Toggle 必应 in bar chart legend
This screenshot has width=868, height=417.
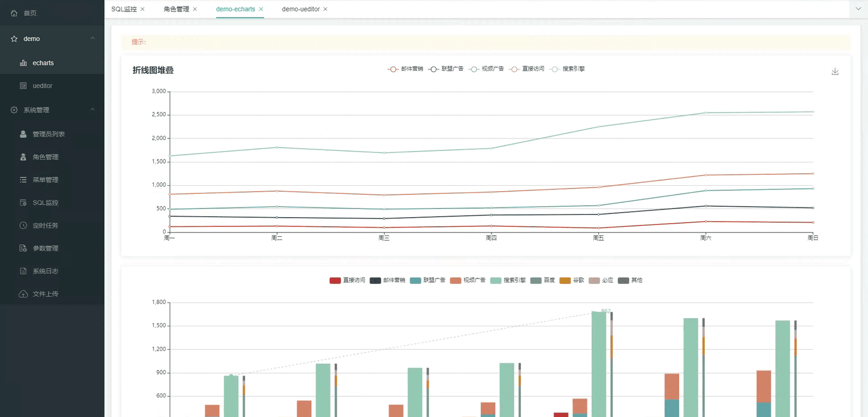pos(601,280)
